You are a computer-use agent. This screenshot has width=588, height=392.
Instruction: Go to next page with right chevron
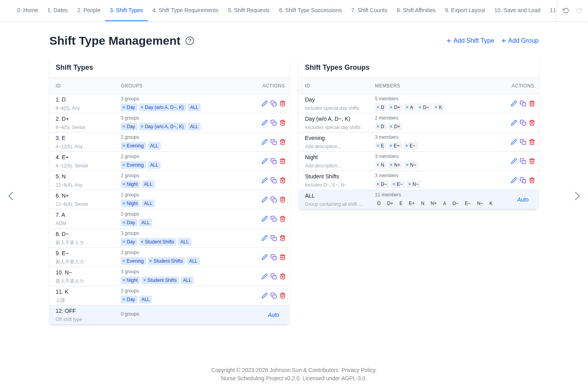pyautogui.click(x=577, y=196)
